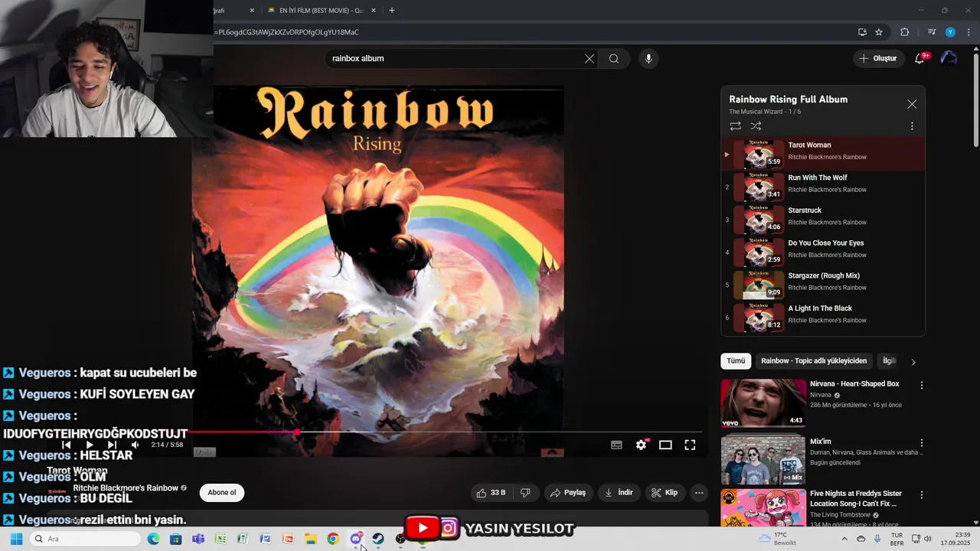Install app icon in address bar
The height and width of the screenshot is (551, 980).
click(x=862, y=32)
